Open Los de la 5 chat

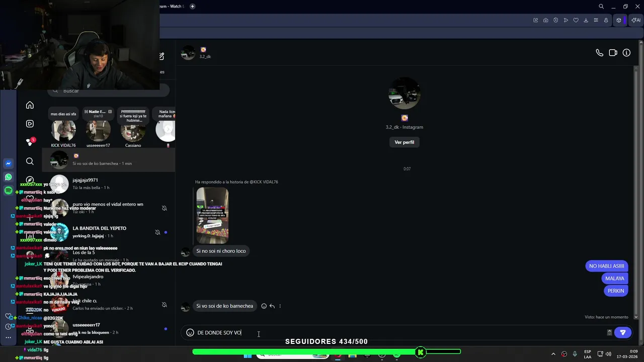pyautogui.click(x=109, y=256)
